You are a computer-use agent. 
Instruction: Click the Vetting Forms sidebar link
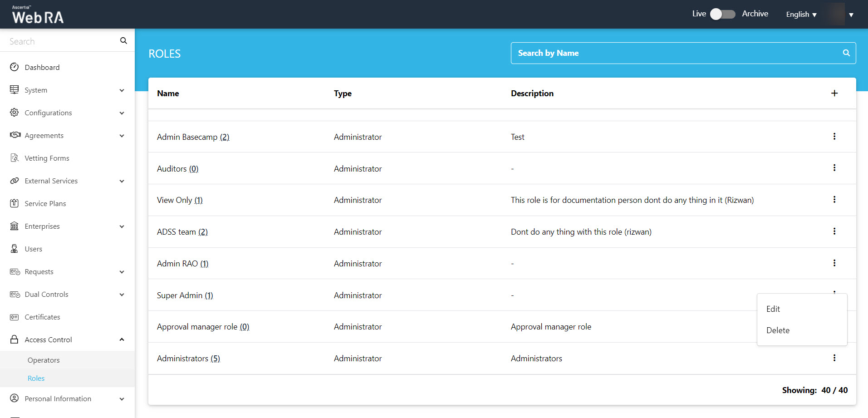click(x=47, y=158)
